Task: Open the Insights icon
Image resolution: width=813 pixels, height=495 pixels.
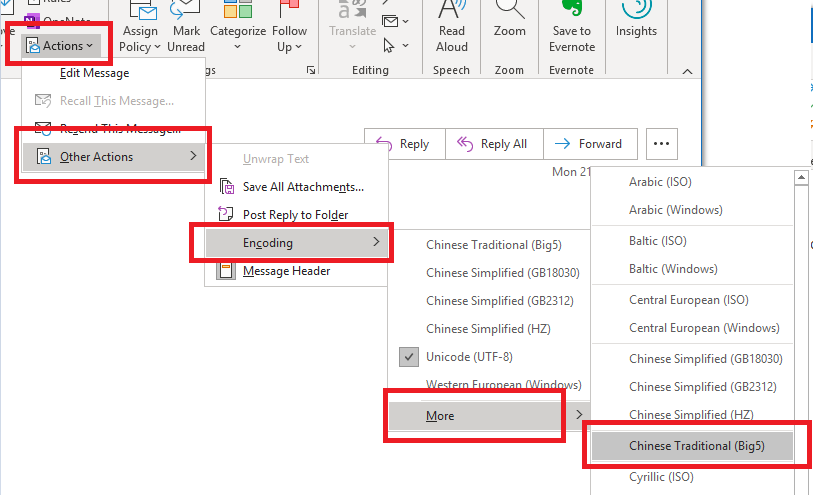Action: [x=636, y=8]
